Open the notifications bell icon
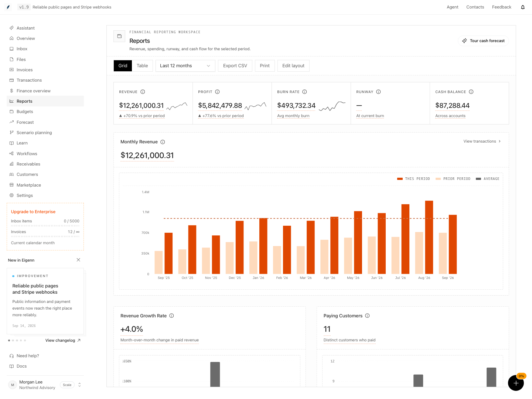This screenshot has height=399, width=532. (x=523, y=7)
